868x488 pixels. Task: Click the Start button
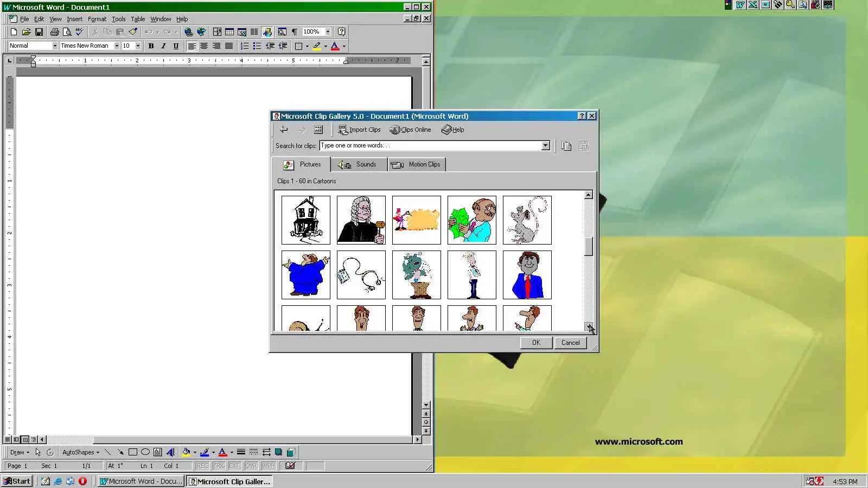coord(17,481)
